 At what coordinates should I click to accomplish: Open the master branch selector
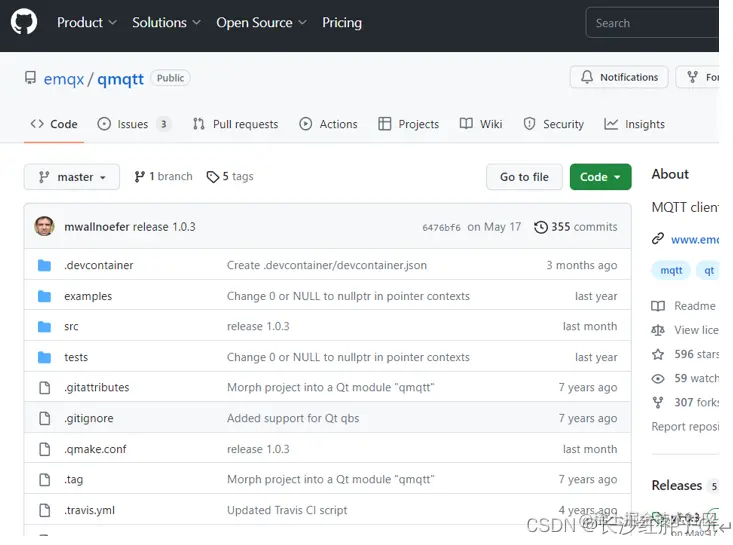[x=72, y=177]
